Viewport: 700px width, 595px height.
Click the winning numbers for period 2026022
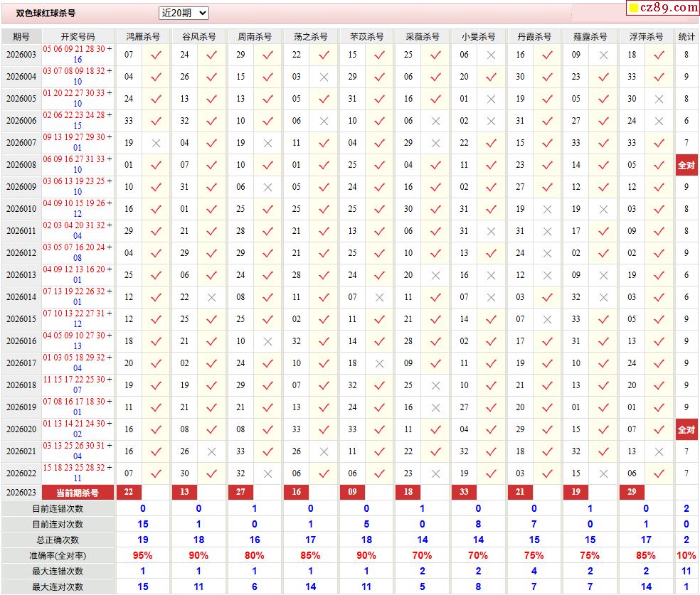(x=78, y=473)
